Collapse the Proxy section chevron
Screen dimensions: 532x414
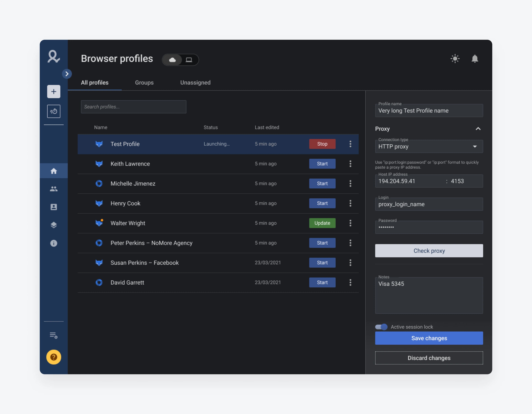coord(478,129)
